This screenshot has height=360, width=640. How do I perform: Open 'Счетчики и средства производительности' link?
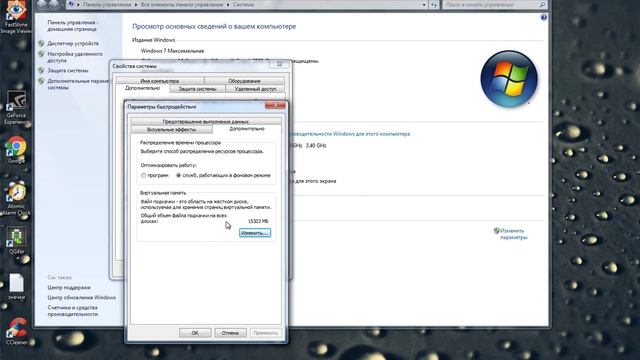73,311
